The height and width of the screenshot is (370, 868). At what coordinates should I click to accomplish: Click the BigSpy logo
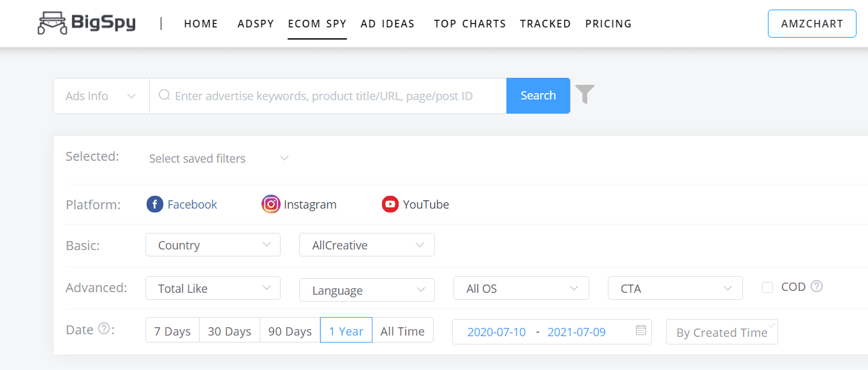(86, 24)
